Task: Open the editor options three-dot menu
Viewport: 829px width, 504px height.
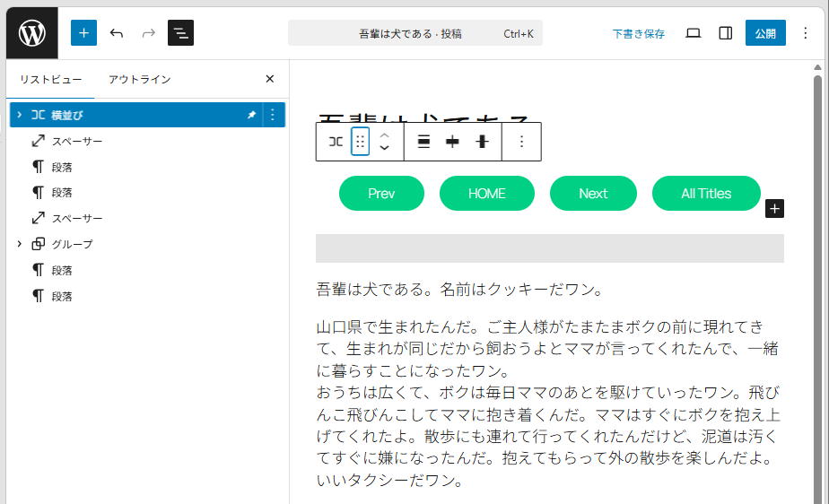Action: click(x=805, y=33)
